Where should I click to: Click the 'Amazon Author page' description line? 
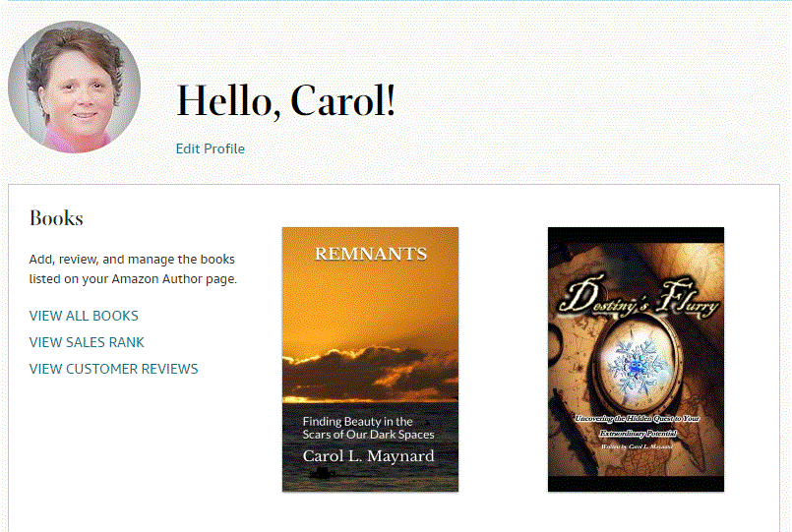pos(133,279)
